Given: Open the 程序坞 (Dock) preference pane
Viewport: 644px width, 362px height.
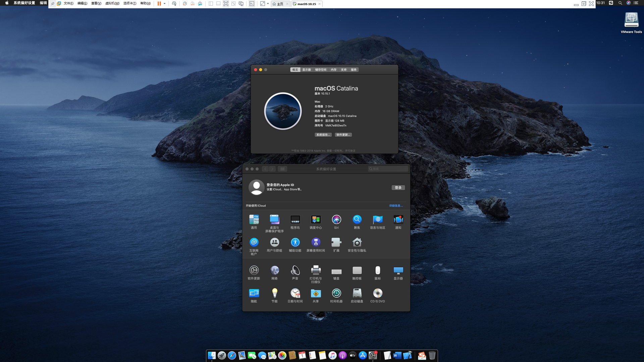Looking at the screenshot, I should coord(295,222).
